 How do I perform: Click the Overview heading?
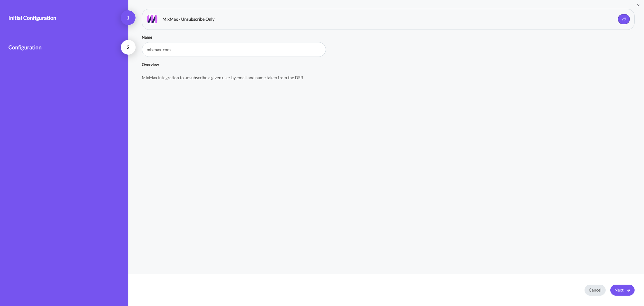click(x=150, y=64)
